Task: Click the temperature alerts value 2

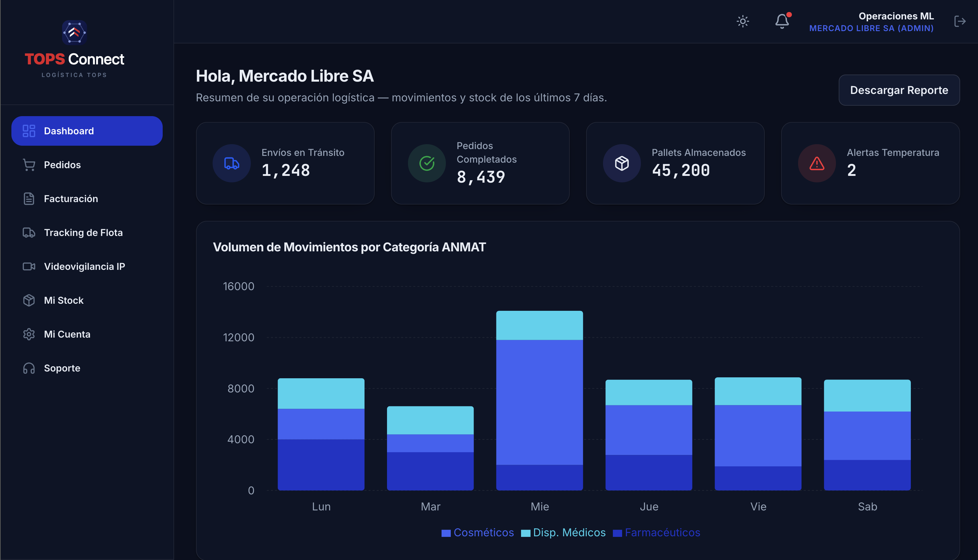Action: click(851, 170)
